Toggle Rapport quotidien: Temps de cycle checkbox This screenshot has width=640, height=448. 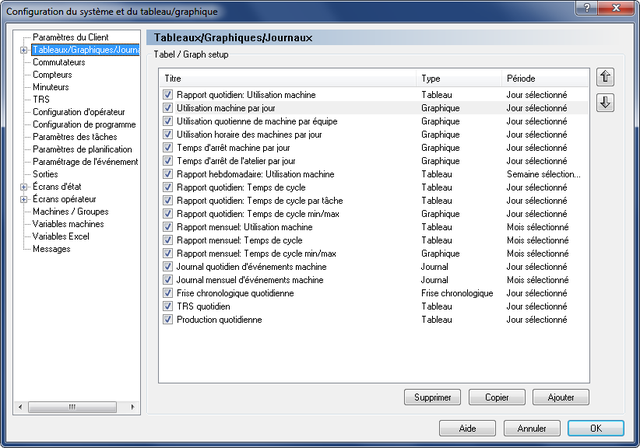[x=167, y=187]
